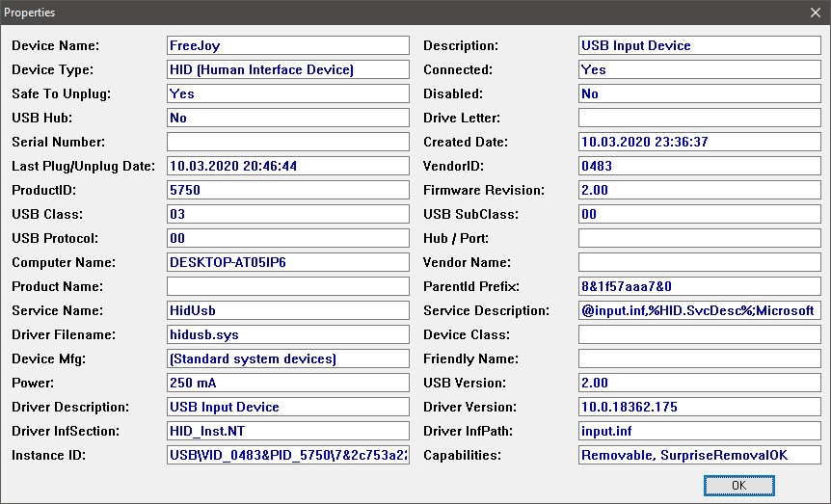Click the Firmware Revision field
Viewport: 831px width, 504px height.
[x=700, y=190]
